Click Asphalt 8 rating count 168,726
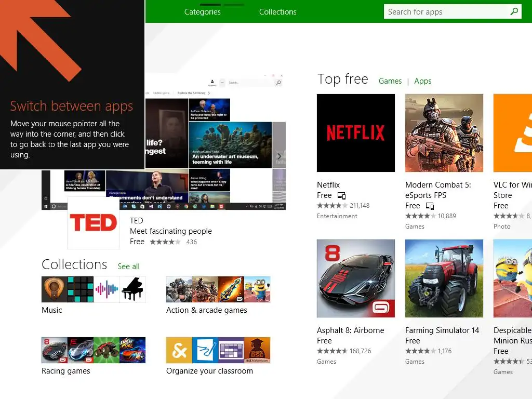Screen dimensions: 532x399 (361, 351)
